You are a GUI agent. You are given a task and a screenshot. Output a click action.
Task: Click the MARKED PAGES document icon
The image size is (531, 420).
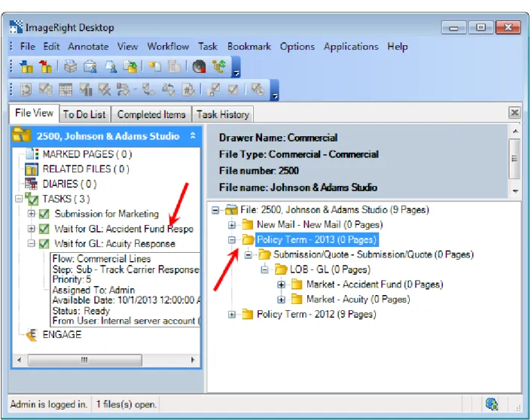pyautogui.click(x=32, y=154)
